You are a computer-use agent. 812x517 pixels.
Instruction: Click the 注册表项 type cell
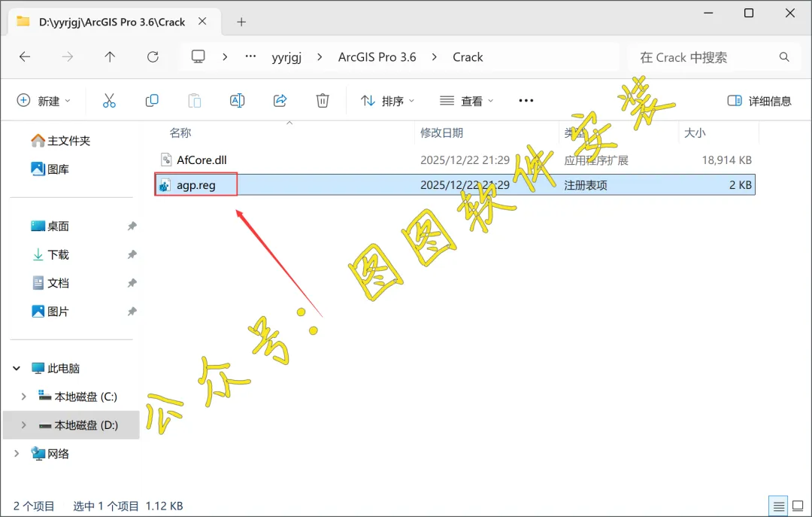click(x=586, y=185)
